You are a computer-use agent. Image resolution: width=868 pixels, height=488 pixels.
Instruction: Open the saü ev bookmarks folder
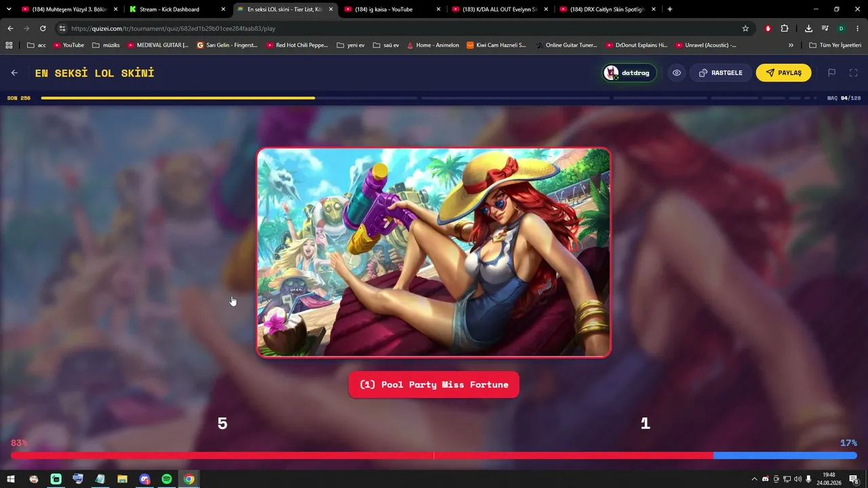(386, 45)
